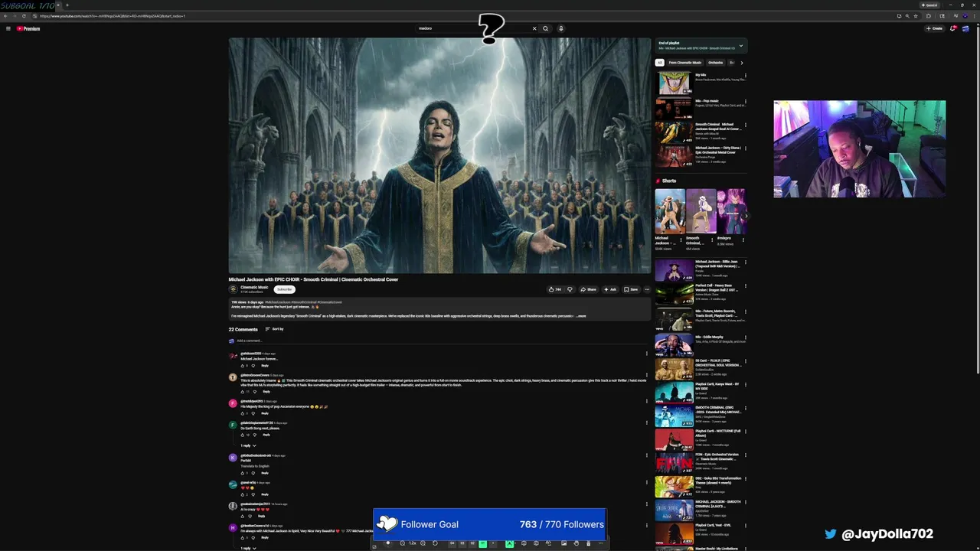Zoom in using the bottom toolbar magnifier
This screenshot has height=551, width=980.
pos(423,543)
